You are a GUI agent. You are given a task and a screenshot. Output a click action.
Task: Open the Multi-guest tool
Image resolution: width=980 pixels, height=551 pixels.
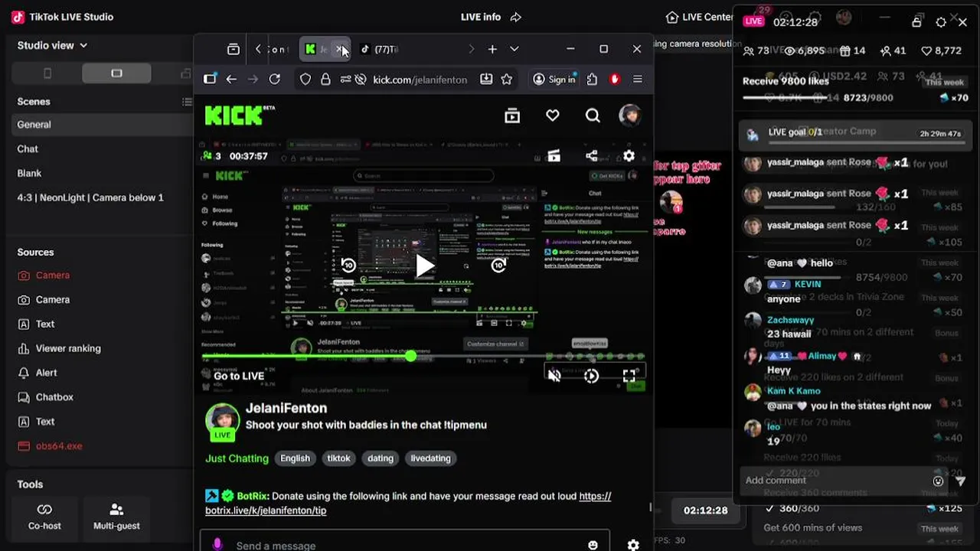point(116,517)
